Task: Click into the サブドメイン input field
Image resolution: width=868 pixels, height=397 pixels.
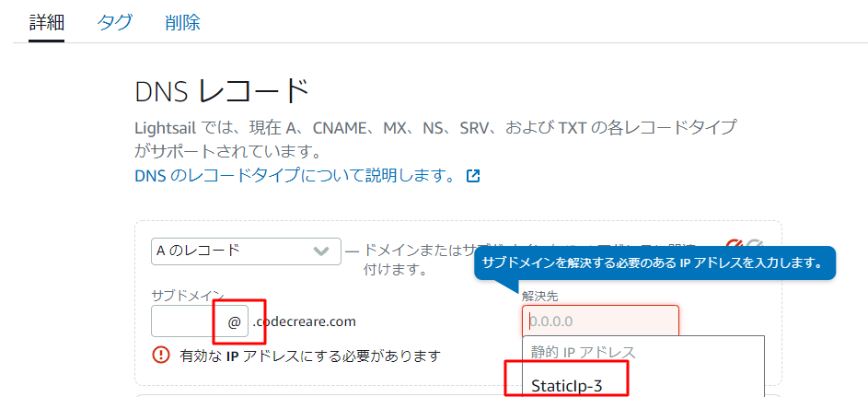Action: click(x=184, y=321)
